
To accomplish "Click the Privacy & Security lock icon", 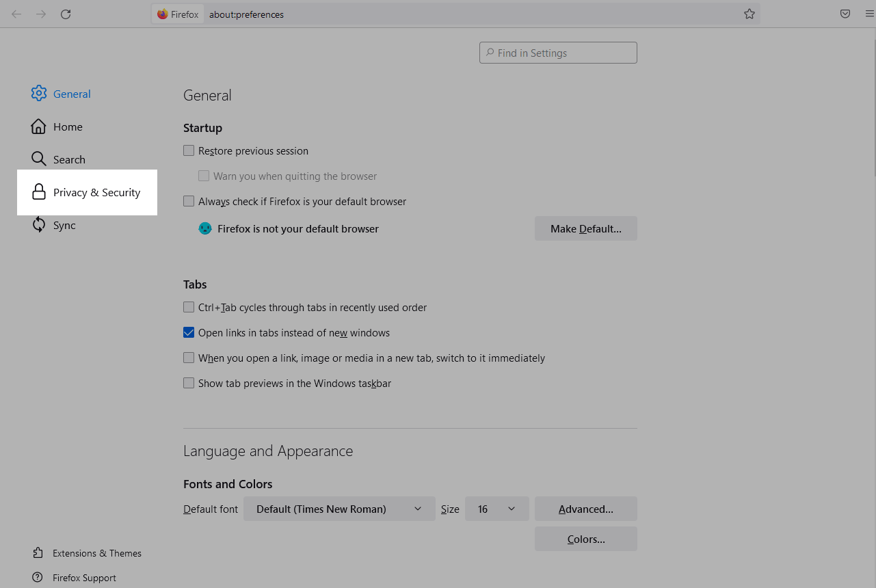I will pos(39,192).
